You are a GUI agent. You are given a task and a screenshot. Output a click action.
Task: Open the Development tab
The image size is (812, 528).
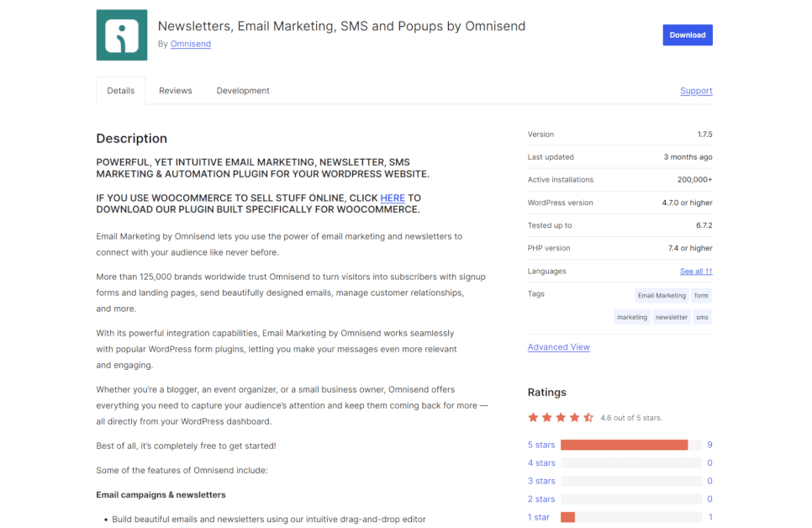click(243, 91)
